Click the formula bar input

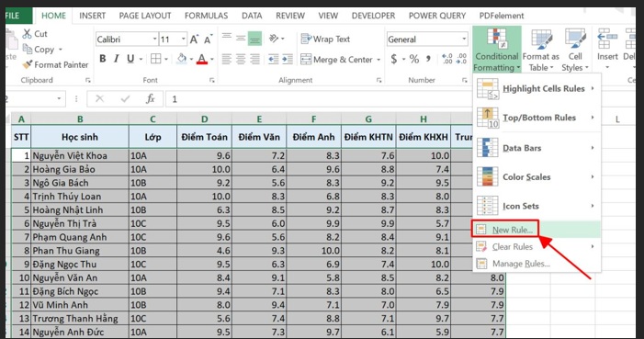(319, 99)
